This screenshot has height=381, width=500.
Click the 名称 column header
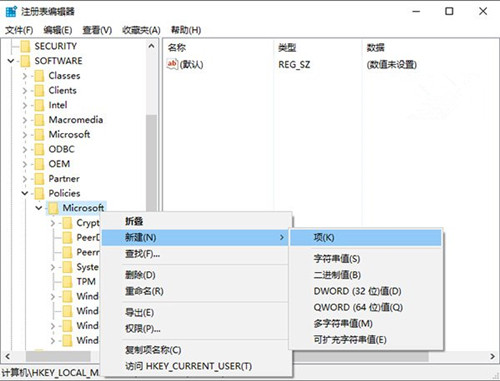[218, 48]
